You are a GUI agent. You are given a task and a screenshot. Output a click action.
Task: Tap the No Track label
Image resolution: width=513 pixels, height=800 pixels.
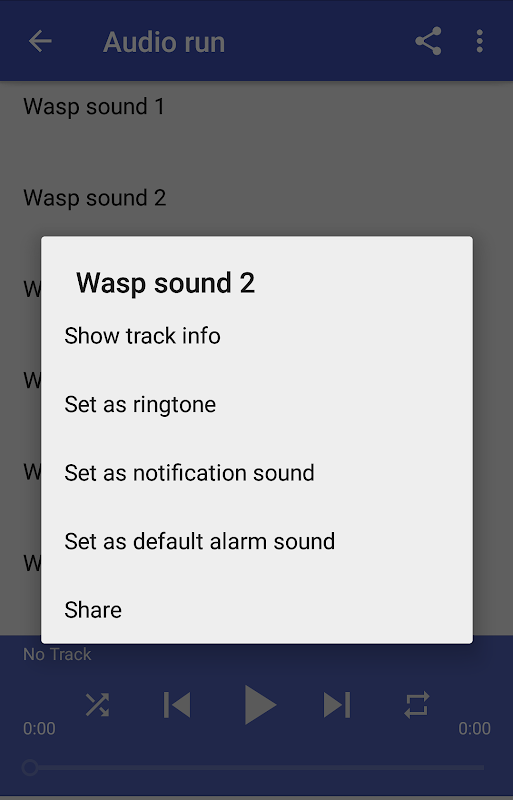(x=57, y=655)
